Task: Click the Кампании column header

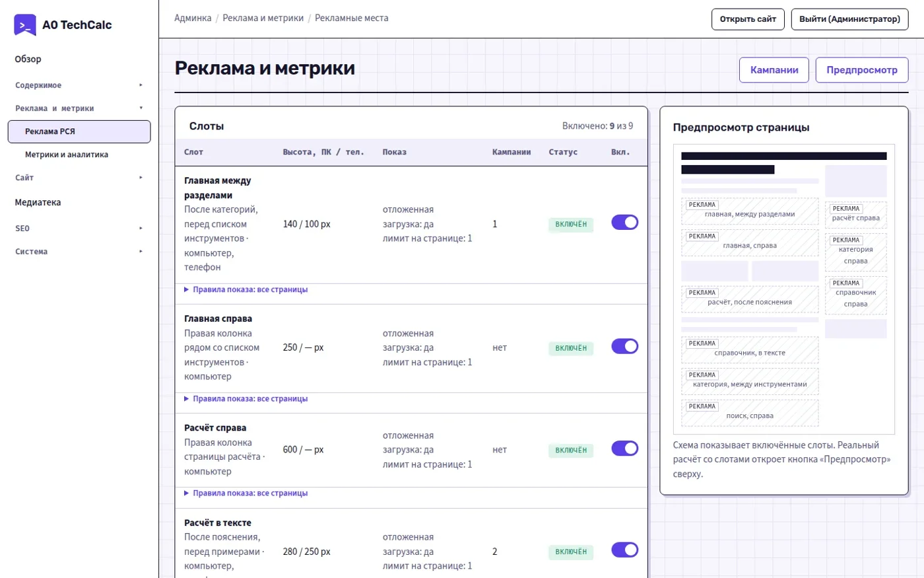Action: [511, 152]
